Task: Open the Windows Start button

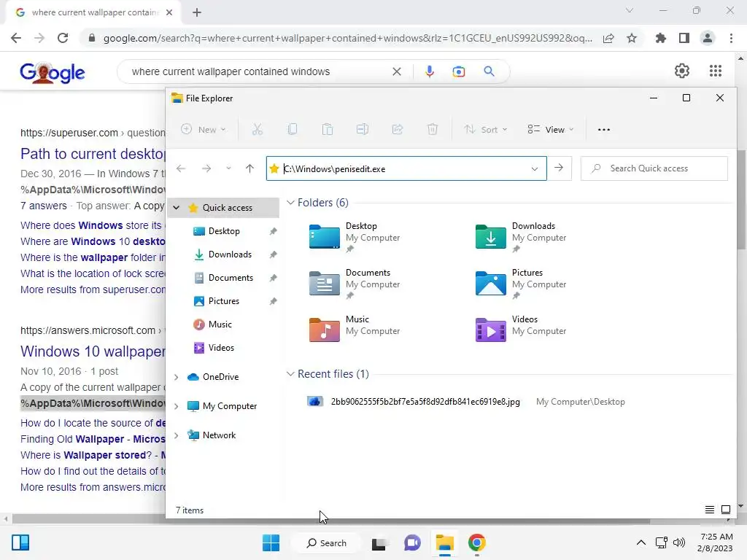Action: pyautogui.click(x=271, y=542)
